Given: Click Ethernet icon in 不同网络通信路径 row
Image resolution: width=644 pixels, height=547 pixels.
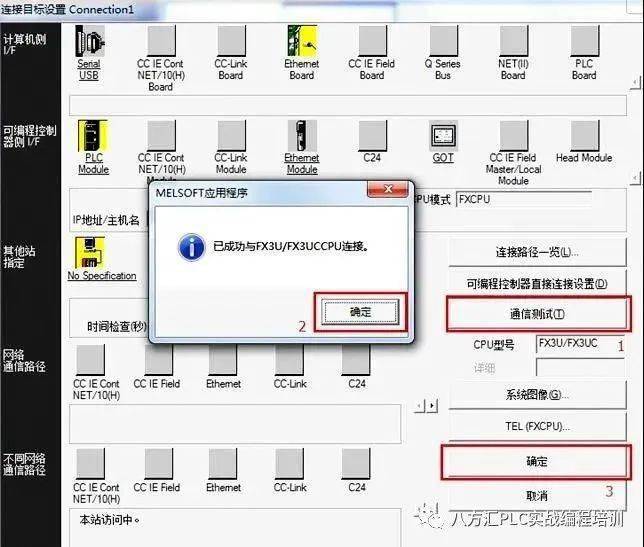Looking at the screenshot, I should coord(223,464).
